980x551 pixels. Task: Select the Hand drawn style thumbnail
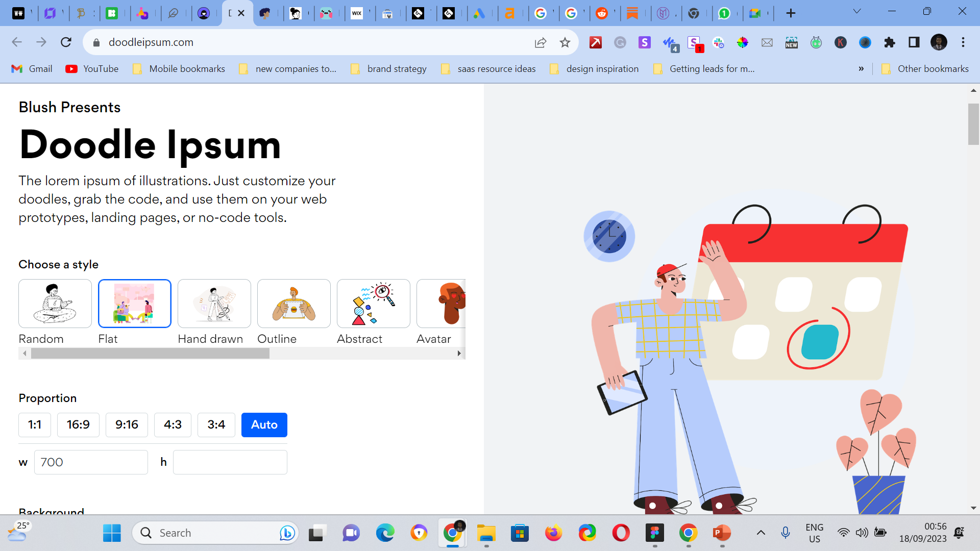[214, 304]
